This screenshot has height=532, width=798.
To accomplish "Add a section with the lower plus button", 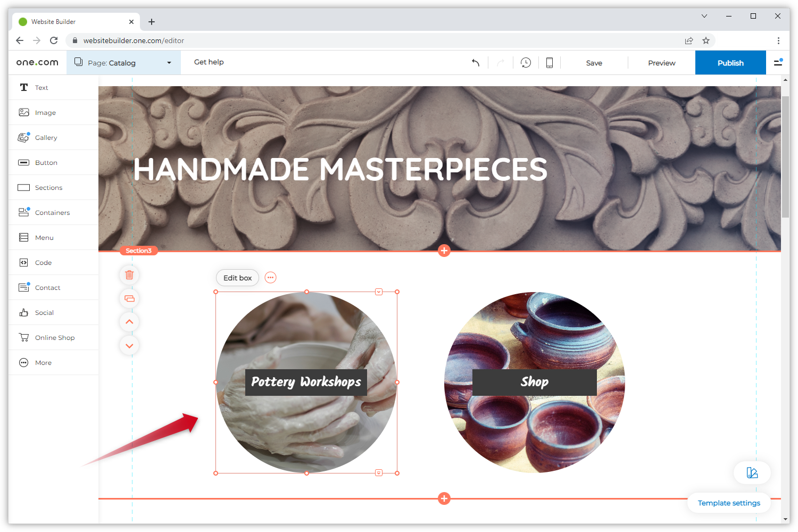I will click(x=444, y=498).
